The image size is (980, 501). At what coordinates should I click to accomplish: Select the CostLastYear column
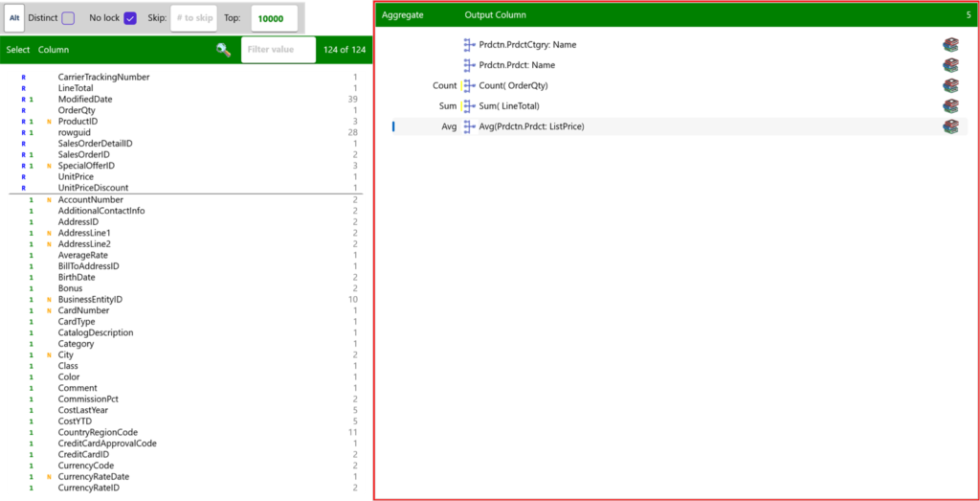pos(83,410)
